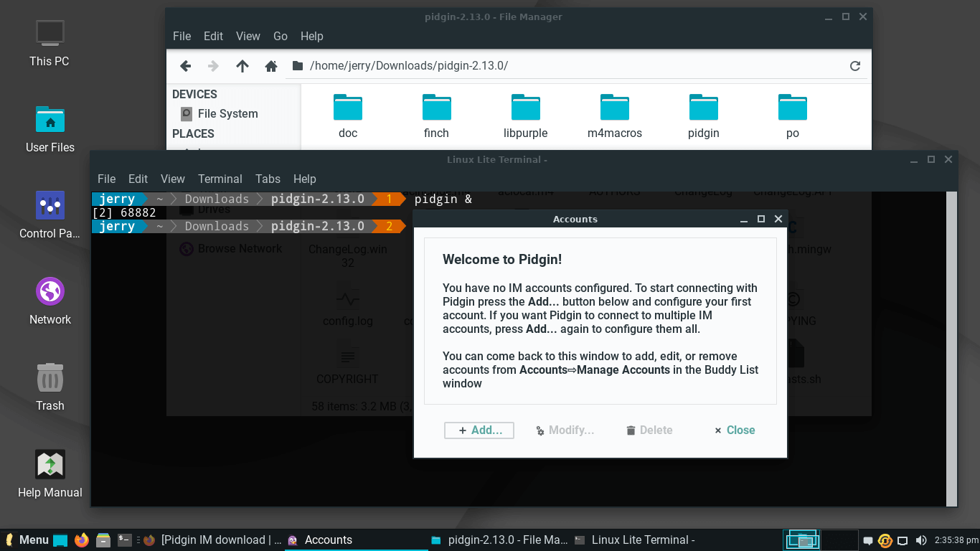
Task: Open the Linux Lite Menu button
Action: 27,540
